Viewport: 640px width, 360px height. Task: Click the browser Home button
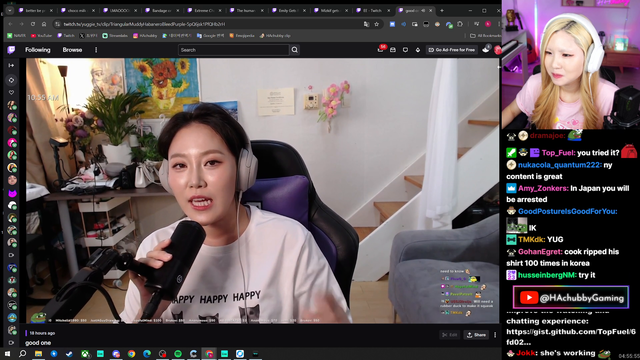[44, 24]
